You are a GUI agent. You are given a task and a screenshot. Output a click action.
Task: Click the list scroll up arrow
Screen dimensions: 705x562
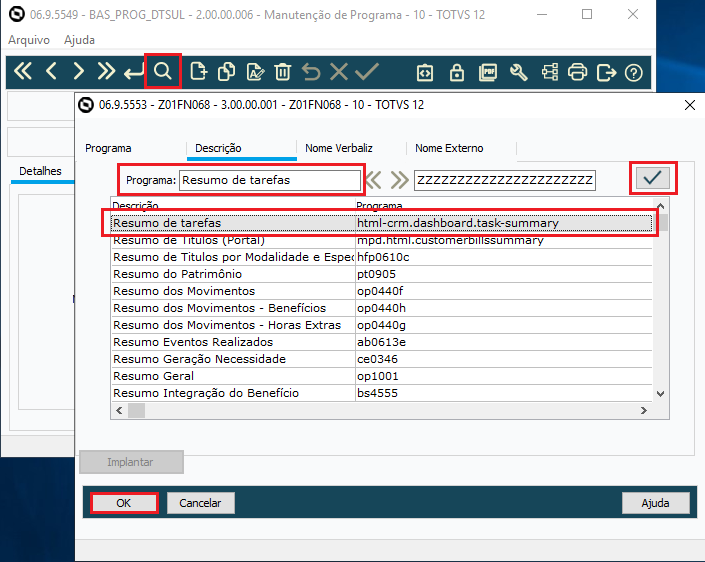pos(660,205)
